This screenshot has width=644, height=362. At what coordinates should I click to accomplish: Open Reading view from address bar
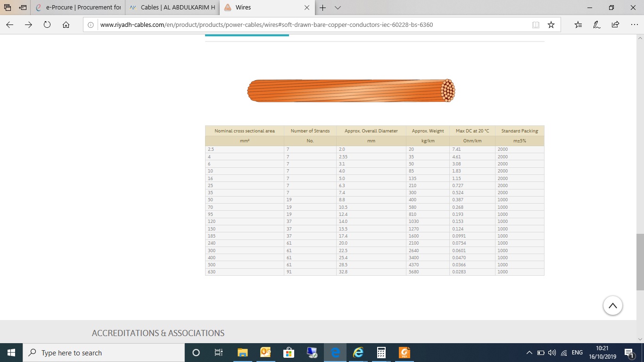coord(536,25)
